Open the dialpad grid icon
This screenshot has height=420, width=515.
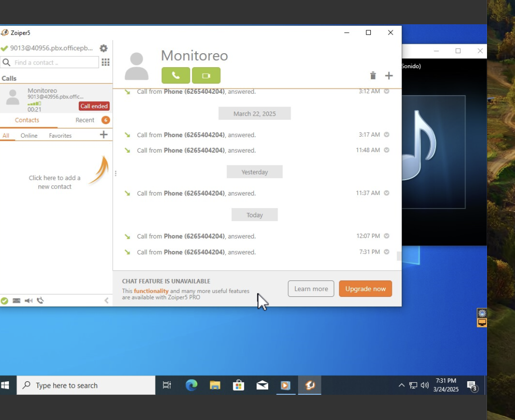tap(105, 62)
